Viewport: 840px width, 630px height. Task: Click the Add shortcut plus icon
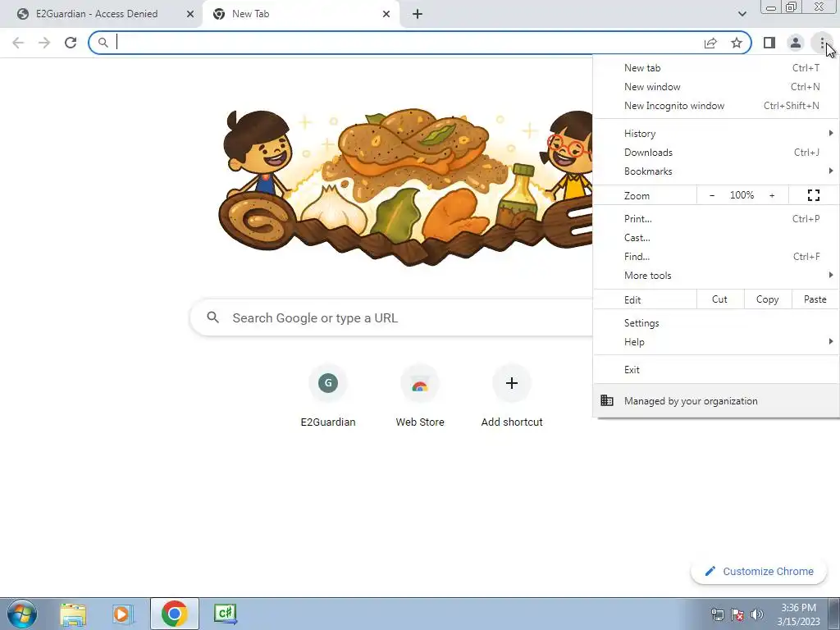point(512,383)
